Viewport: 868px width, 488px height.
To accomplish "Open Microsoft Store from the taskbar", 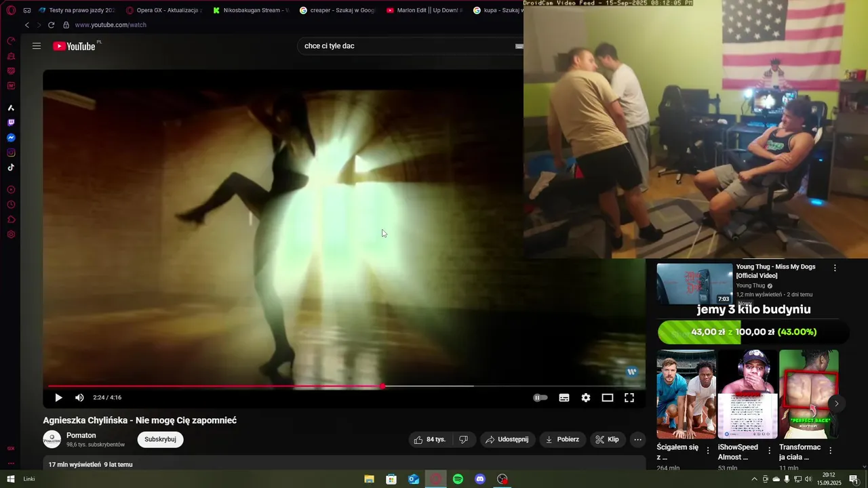I will (x=391, y=479).
